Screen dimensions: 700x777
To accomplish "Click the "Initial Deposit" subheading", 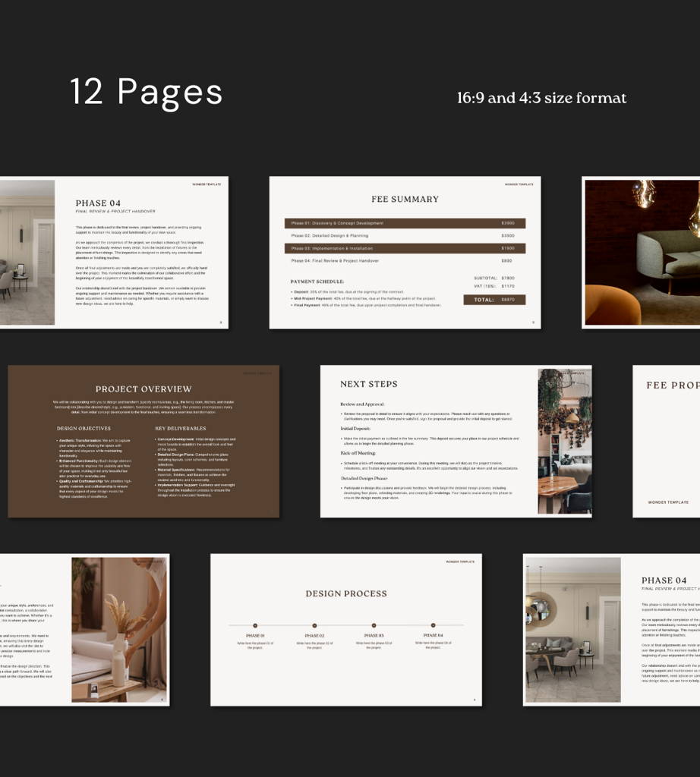I will 355,429.
